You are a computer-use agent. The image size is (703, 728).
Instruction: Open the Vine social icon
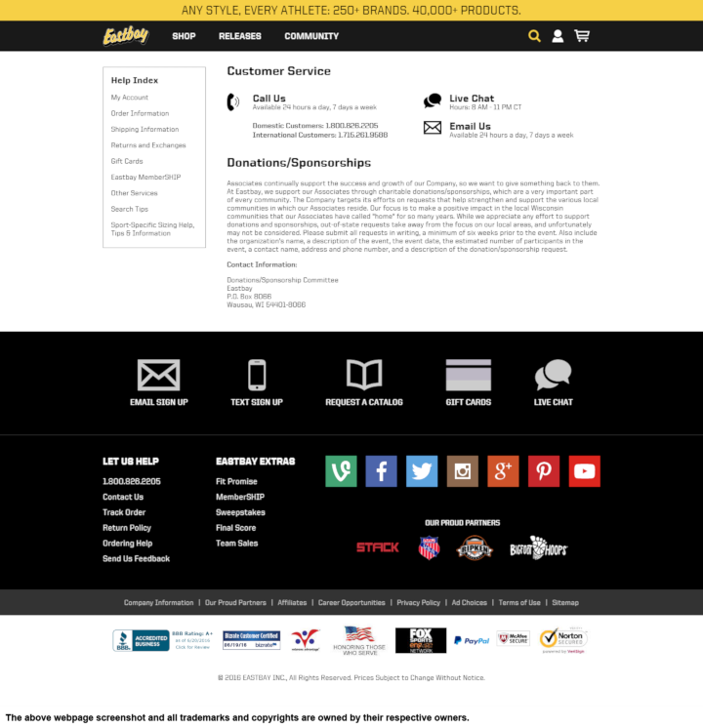coord(341,471)
